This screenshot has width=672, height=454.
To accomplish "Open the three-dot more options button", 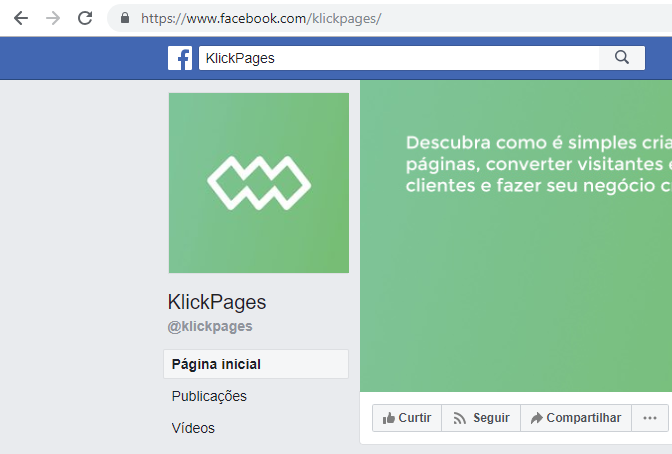I will (650, 418).
